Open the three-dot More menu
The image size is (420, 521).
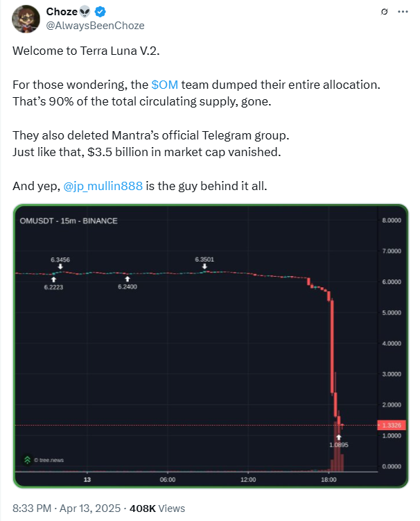pyautogui.click(x=404, y=12)
